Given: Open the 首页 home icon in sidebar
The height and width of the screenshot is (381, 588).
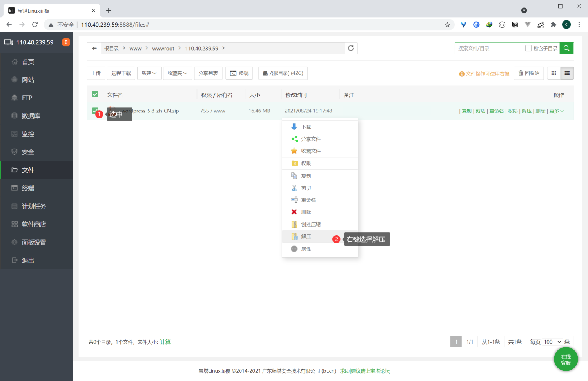Looking at the screenshot, I should click(15, 62).
